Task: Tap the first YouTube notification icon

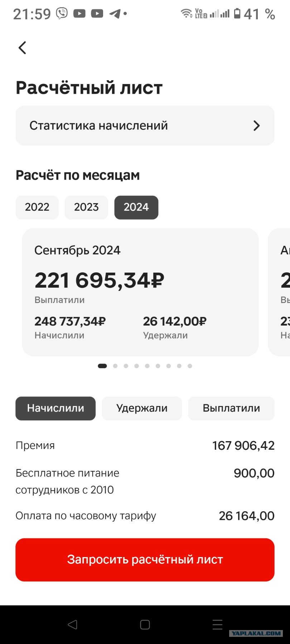Action: click(x=79, y=14)
